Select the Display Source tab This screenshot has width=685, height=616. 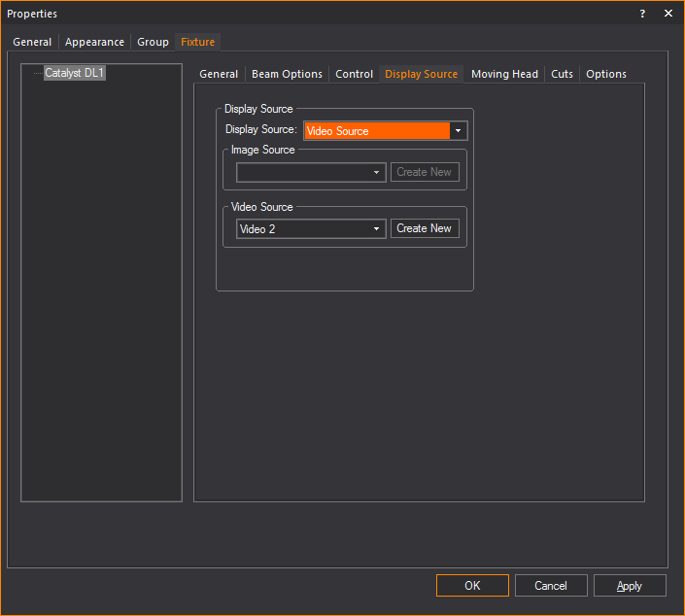tap(421, 74)
